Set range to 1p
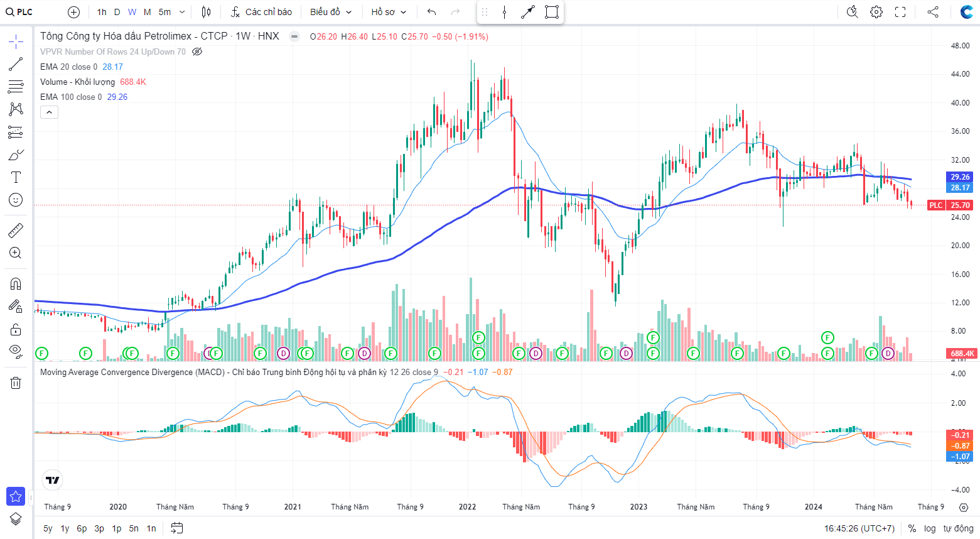Image resolution: width=980 pixels, height=539 pixels. pos(117,528)
